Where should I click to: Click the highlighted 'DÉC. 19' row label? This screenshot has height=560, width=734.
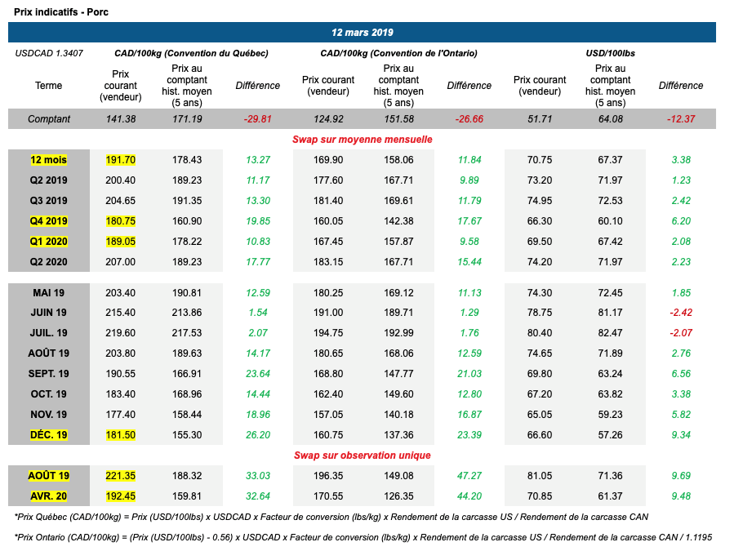[49, 434]
